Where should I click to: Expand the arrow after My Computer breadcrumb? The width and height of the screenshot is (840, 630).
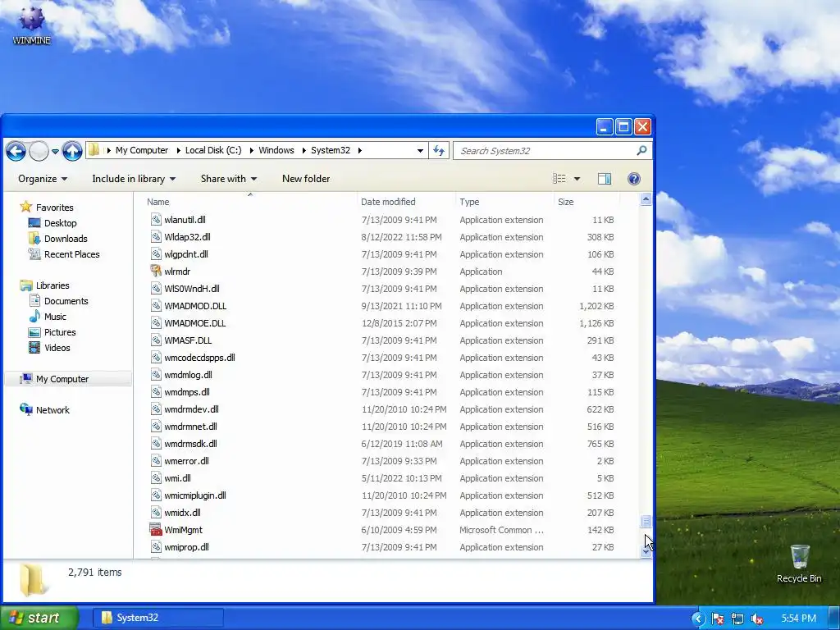point(178,151)
